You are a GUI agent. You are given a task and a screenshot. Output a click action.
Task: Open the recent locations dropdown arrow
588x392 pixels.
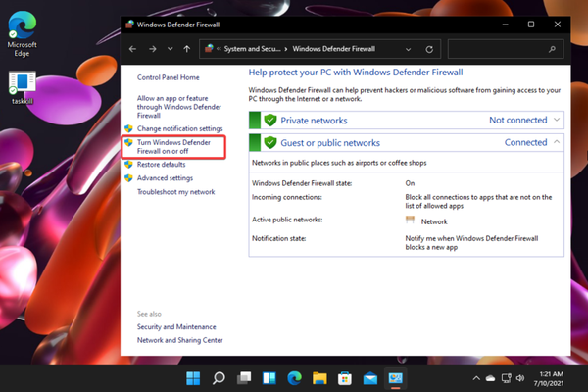170,48
